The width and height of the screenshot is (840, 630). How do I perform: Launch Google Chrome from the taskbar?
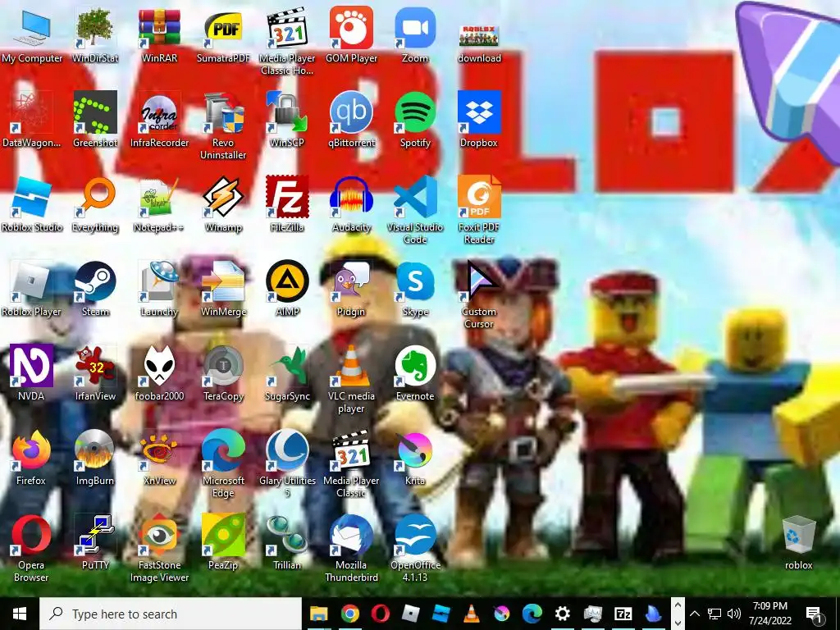tap(349, 614)
